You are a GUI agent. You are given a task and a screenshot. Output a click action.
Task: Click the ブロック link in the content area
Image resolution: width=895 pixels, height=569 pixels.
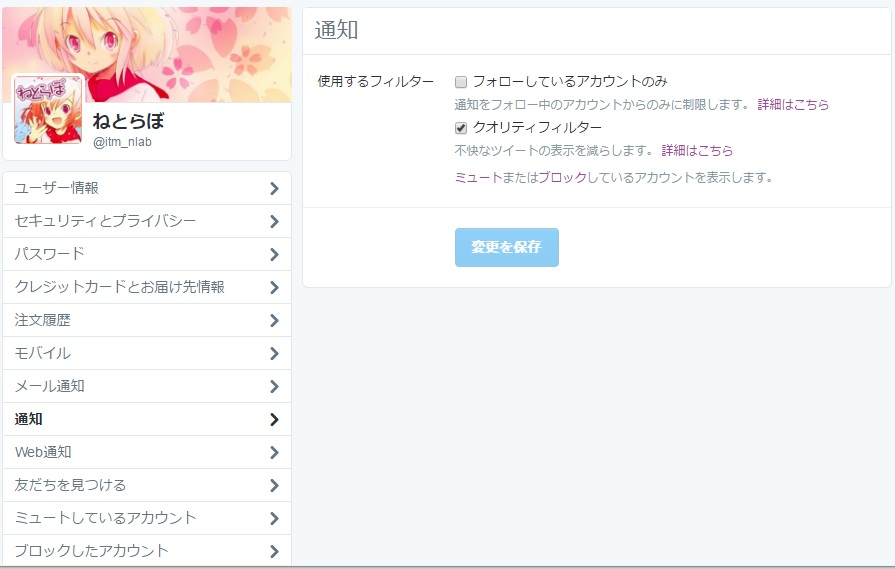pyautogui.click(x=563, y=177)
